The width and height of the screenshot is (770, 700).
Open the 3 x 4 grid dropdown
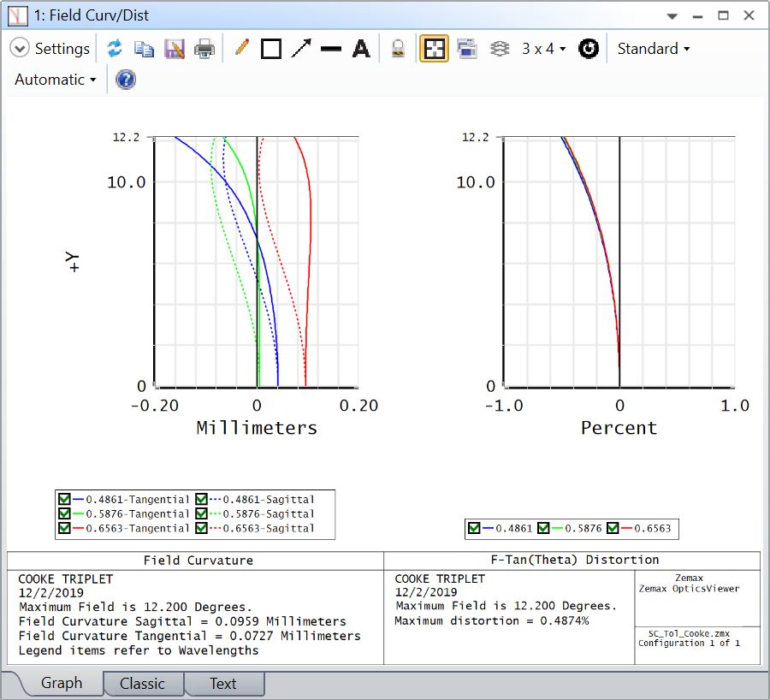point(544,49)
